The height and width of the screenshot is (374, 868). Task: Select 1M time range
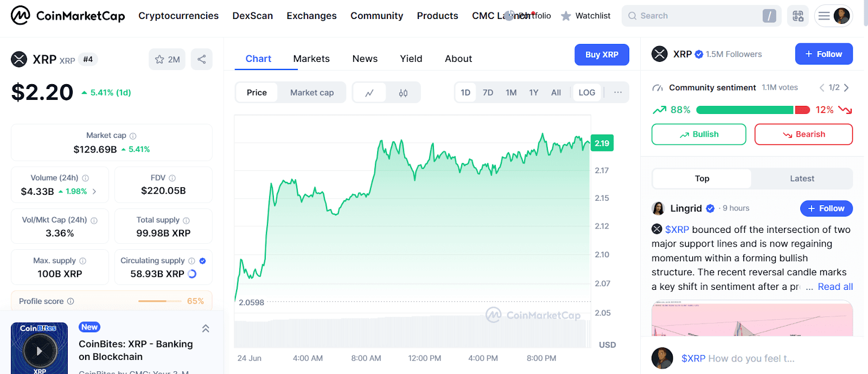tap(511, 93)
